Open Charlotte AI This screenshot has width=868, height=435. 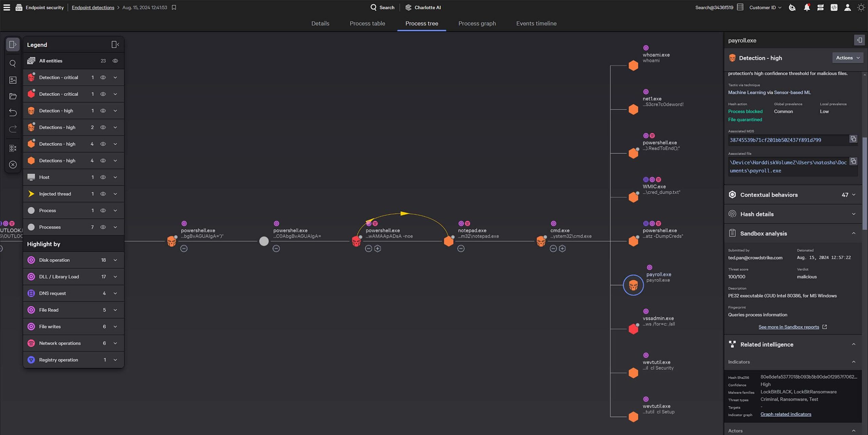click(x=423, y=7)
